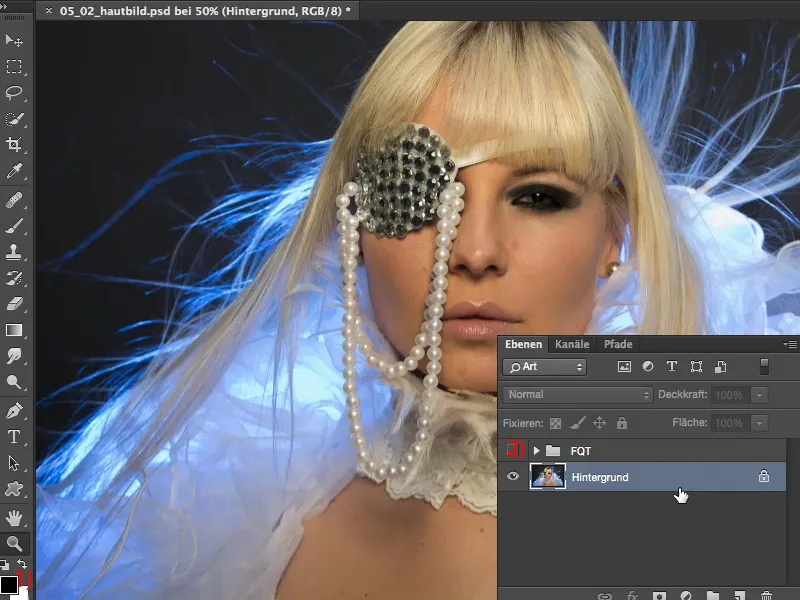Image resolution: width=800 pixels, height=600 pixels.
Task: Select the Lasso tool
Action: [x=14, y=92]
